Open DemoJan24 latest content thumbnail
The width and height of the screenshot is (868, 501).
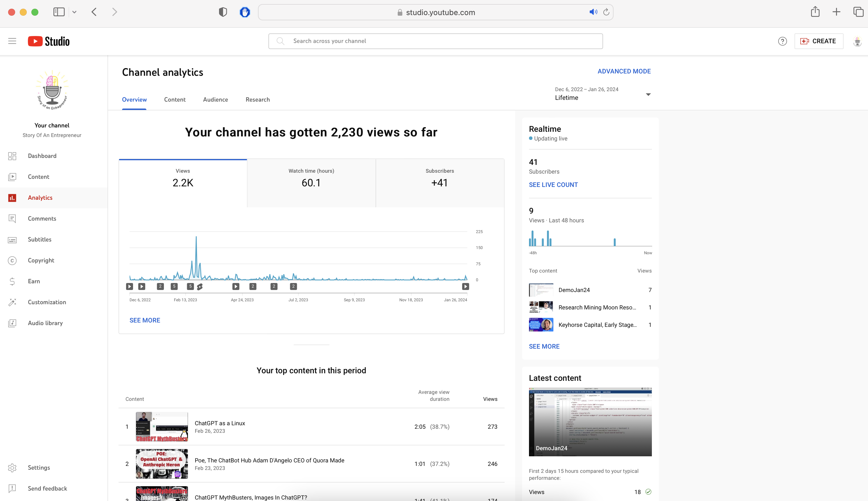(590, 422)
